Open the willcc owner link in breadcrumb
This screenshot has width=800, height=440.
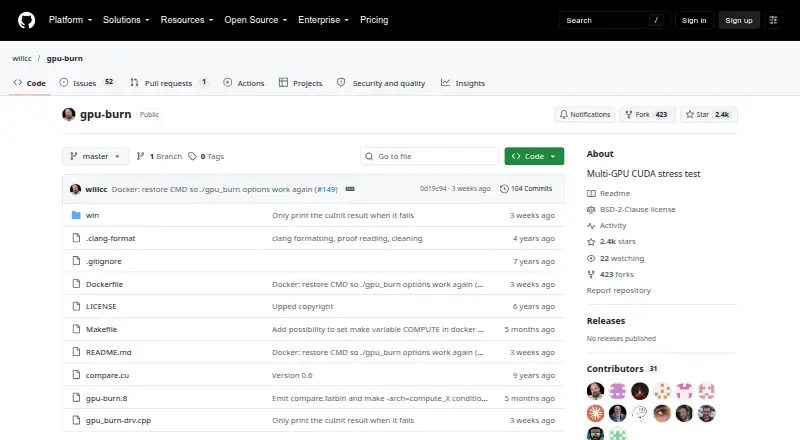pyautogui.click(x=22, y=58)
